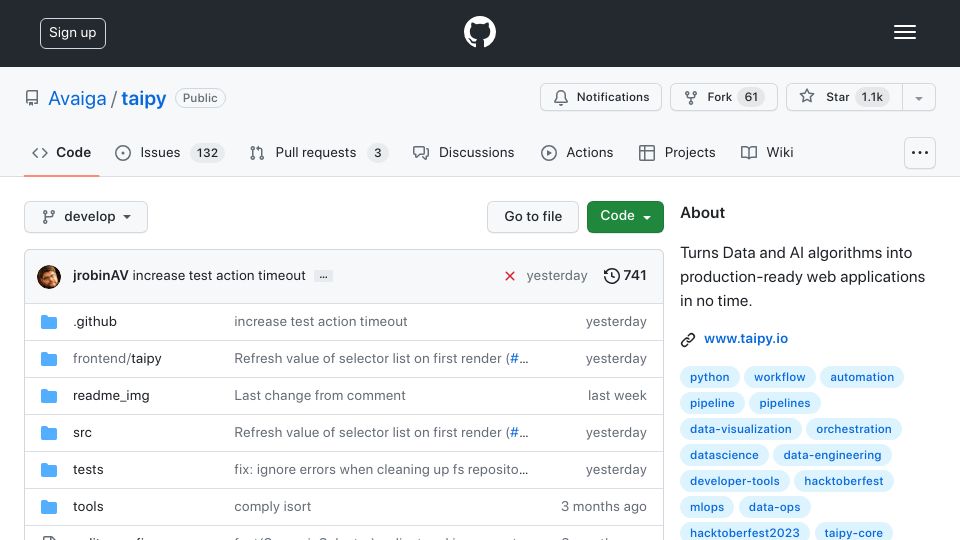Click the link chain icon near www.taipy.io
The height and width of the screenshot is (540, 960).
[x=688, y=339]
